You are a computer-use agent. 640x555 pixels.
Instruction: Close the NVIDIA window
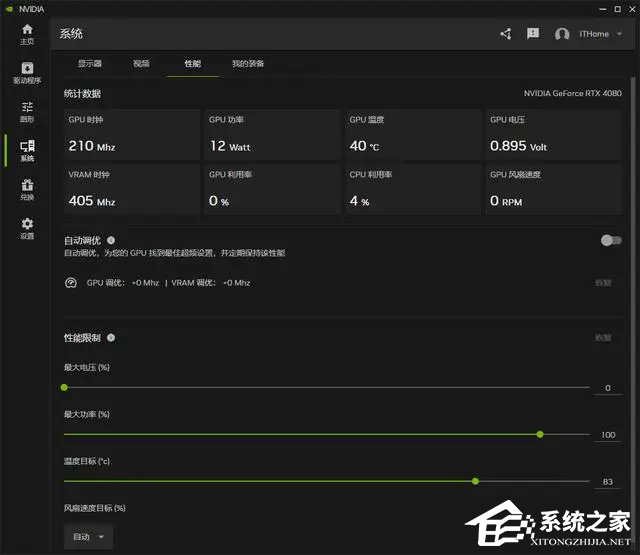(632, 9)
